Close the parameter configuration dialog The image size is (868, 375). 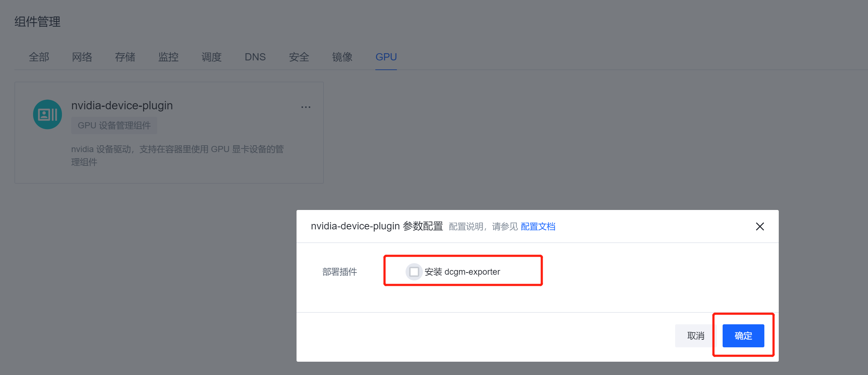pyautogui.click(x=760, y=227)
